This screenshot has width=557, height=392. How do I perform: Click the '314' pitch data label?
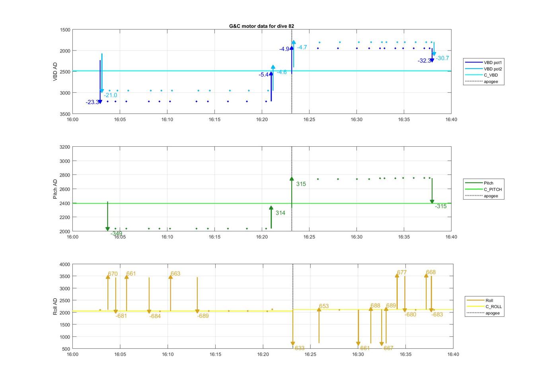(280, 213)
